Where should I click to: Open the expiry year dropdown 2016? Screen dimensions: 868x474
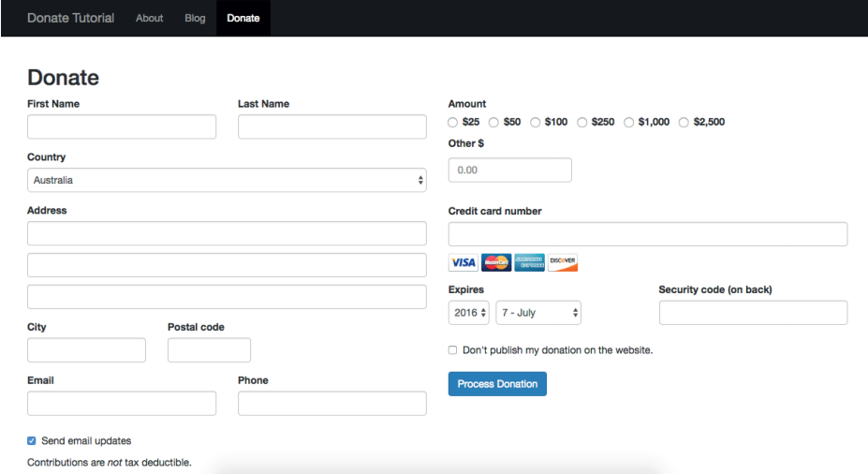pyautogui.click(x=469, y=313)
